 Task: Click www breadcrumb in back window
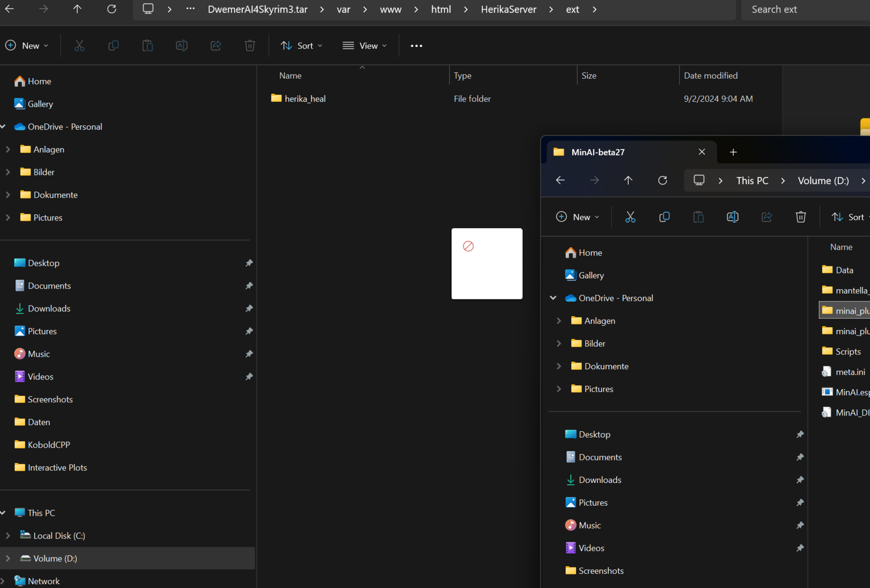390,9
